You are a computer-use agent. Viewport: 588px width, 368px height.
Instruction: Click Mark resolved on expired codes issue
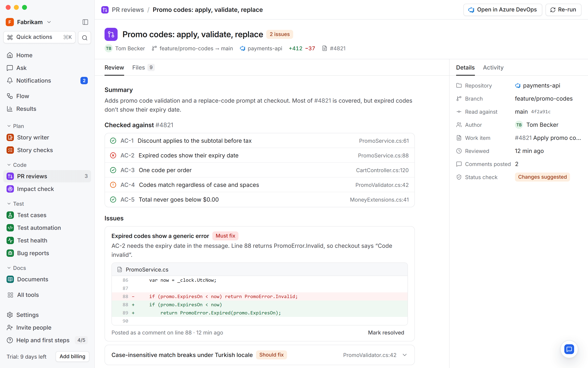coord(386,332)
